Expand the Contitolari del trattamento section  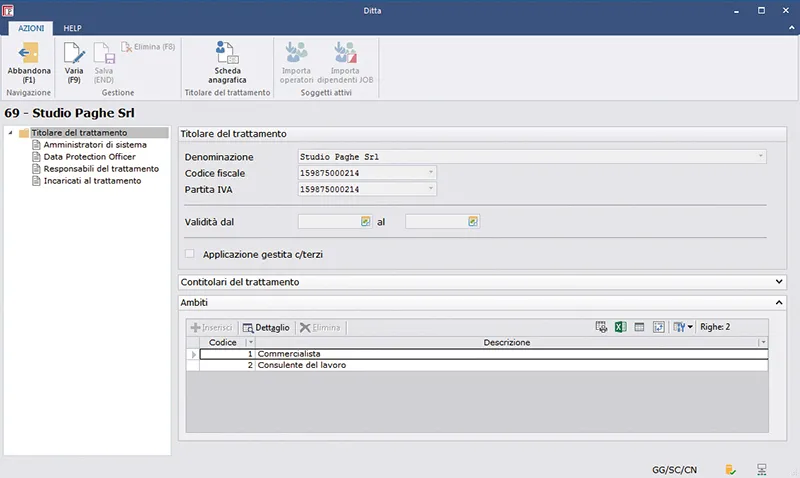tap(779, 282)
